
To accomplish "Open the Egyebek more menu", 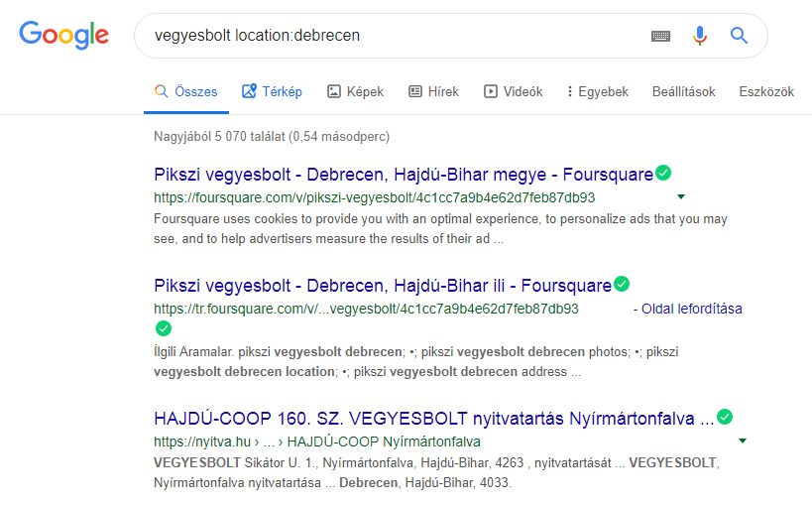I will tap(598, 91).
